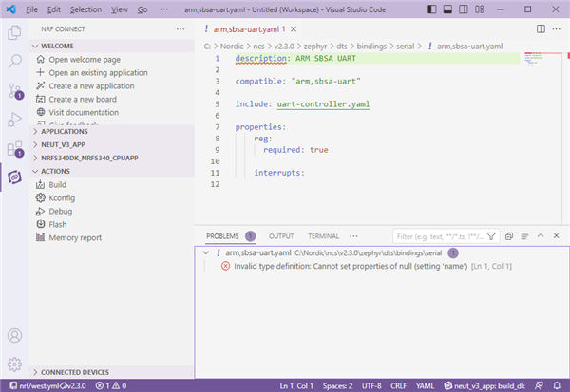The image size is (570, 392).
Task: Open the overflow menu ellipsis in menu bar
Action: tap(164, 9)
